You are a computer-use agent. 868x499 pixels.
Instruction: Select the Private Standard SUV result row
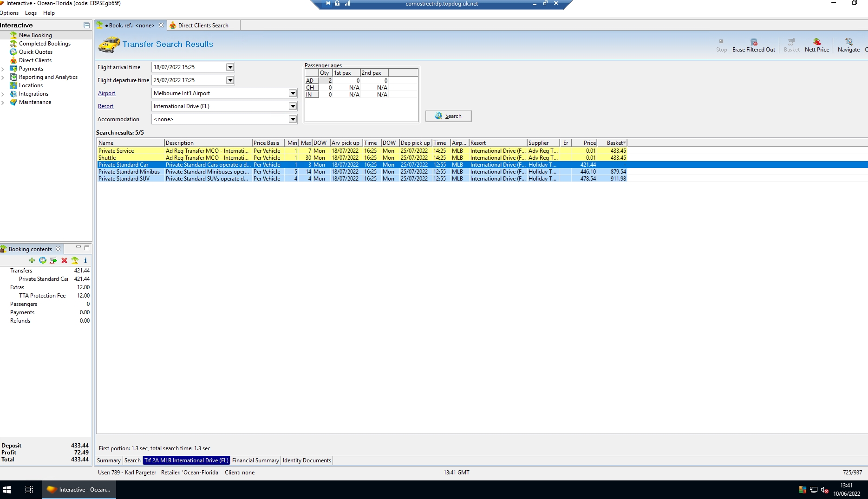pos(362,179)
